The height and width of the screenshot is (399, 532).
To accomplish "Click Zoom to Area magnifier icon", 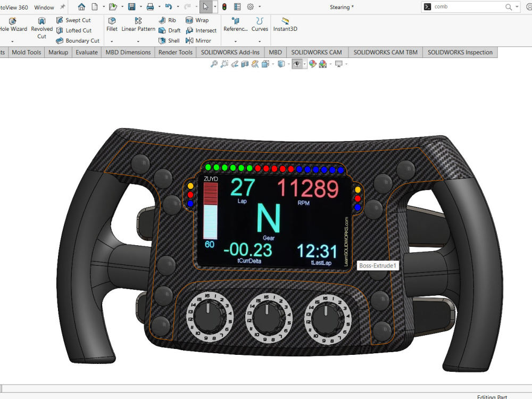I will click(x=225, y=64).
